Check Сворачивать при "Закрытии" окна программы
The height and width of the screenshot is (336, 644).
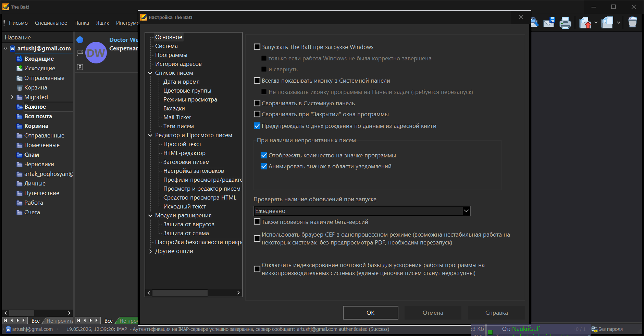click(257, 114)
